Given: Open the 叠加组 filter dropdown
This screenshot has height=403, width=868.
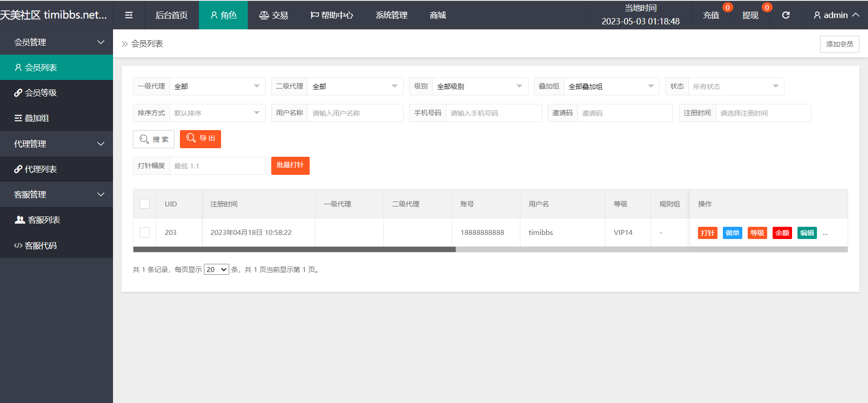Looking at the screenshot, I should pyautogui.click(x=611, y=86).
